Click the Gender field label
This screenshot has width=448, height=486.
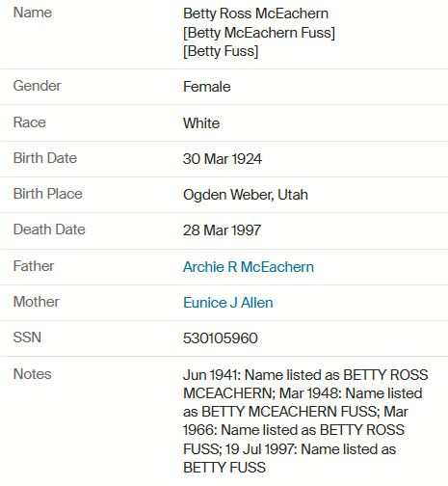[x=37, y=86]
